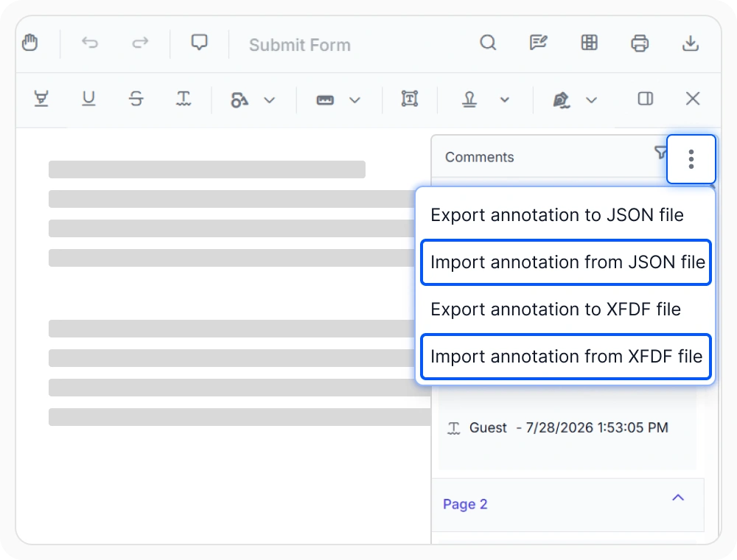Screen dimensions: 737x560
Task: Click the Submit Form button
Action: coord(300,45)
